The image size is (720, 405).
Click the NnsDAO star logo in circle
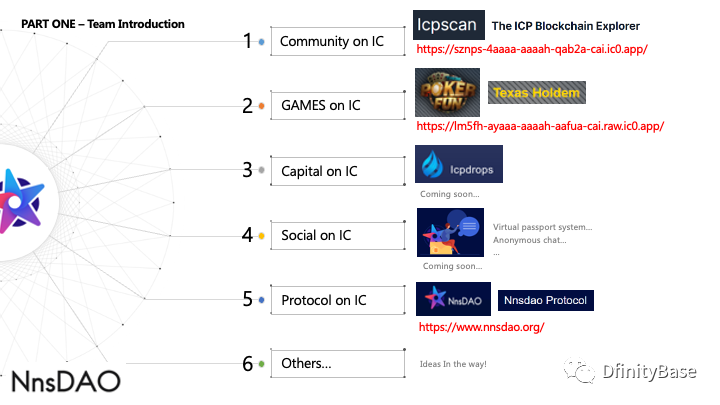coord(21,201)
